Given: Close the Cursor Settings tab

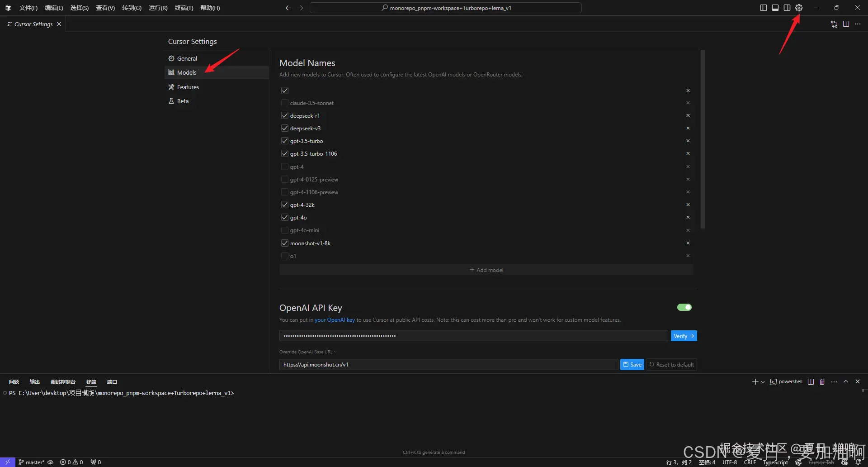Looking at the screenshot, I should click(x=59, y=24).
